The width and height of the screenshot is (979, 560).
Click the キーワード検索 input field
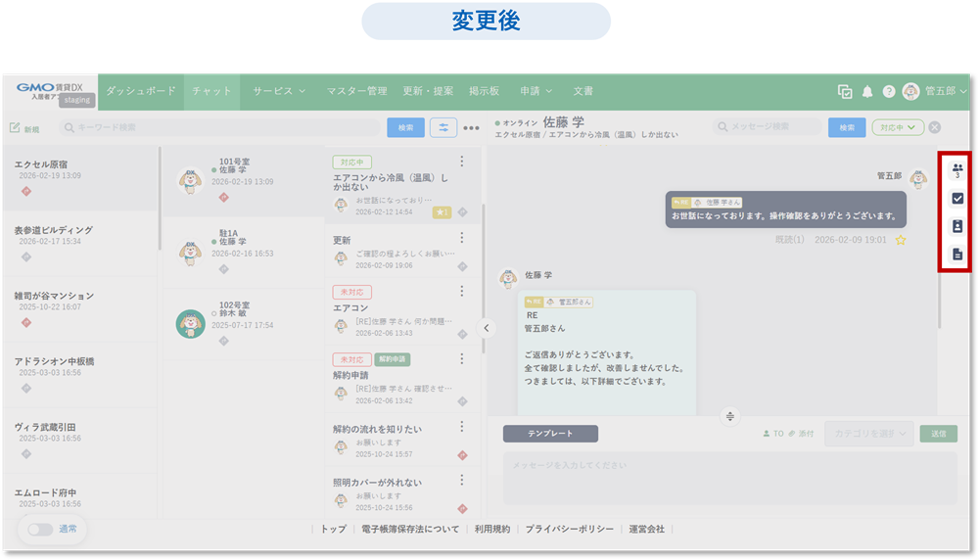[x=219, y=127]
